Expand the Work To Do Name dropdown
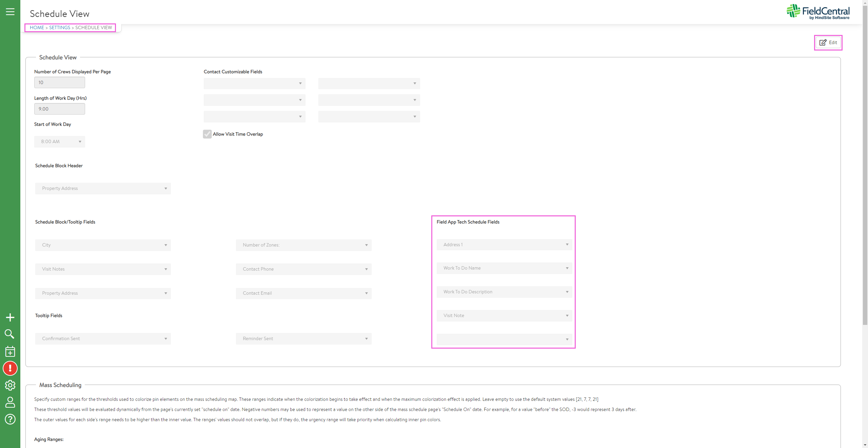868x448 pixels. [504, 268]
